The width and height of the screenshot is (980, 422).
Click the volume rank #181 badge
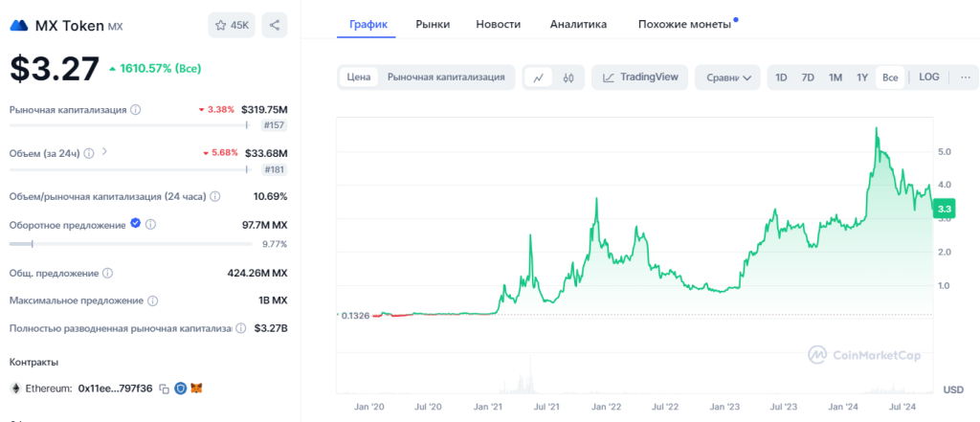click(x=274, y=168)
